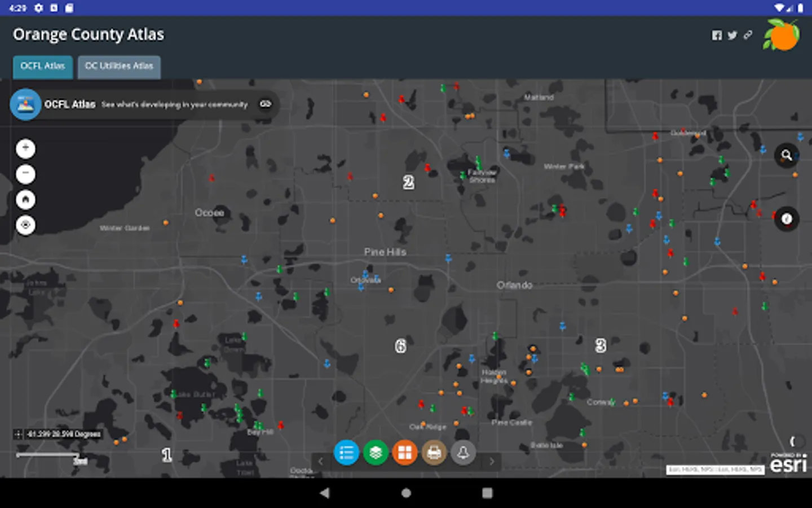The width and height of the screenshot is (812, 508).
Task: Click the Conway map label
Action: click(601, 402)
